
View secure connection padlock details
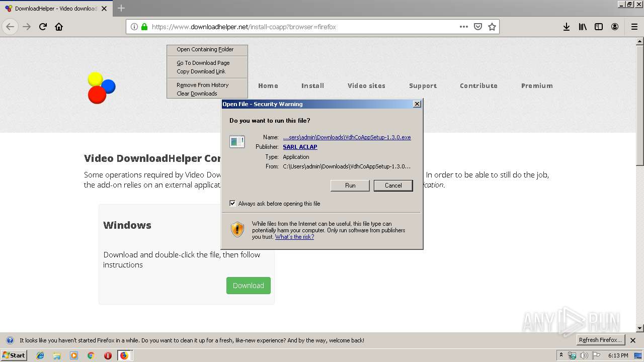(x=144, y=27)
